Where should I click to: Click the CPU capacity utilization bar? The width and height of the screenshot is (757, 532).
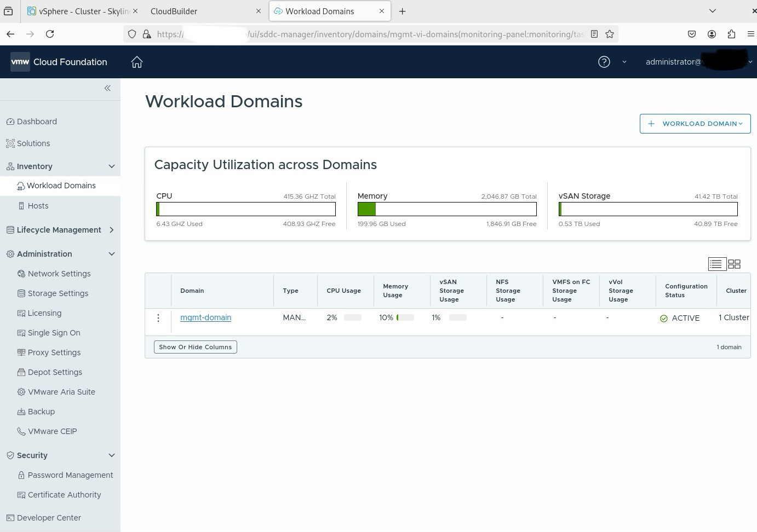pos(246,209)
